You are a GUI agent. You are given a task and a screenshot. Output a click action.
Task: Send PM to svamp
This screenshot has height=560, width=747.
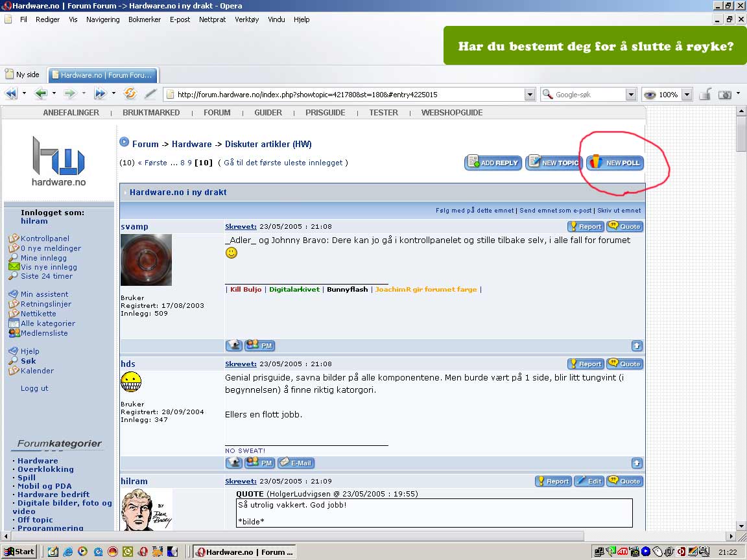259,345
